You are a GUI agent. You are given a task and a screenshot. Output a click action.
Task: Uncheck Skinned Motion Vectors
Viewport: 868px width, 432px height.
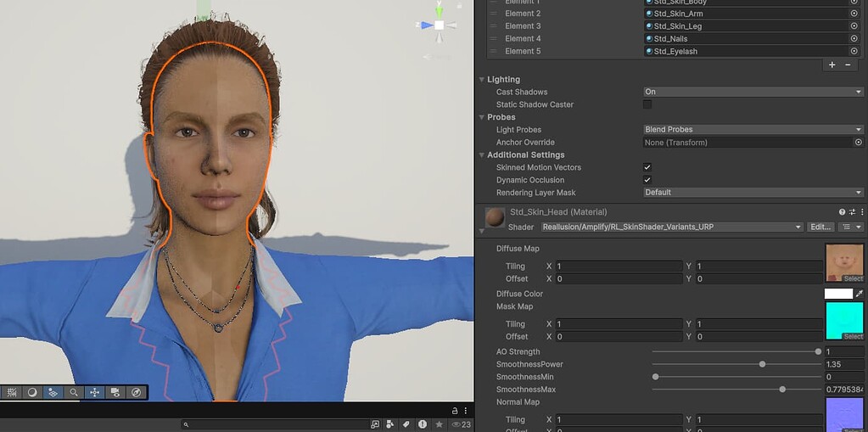[647, 167]
